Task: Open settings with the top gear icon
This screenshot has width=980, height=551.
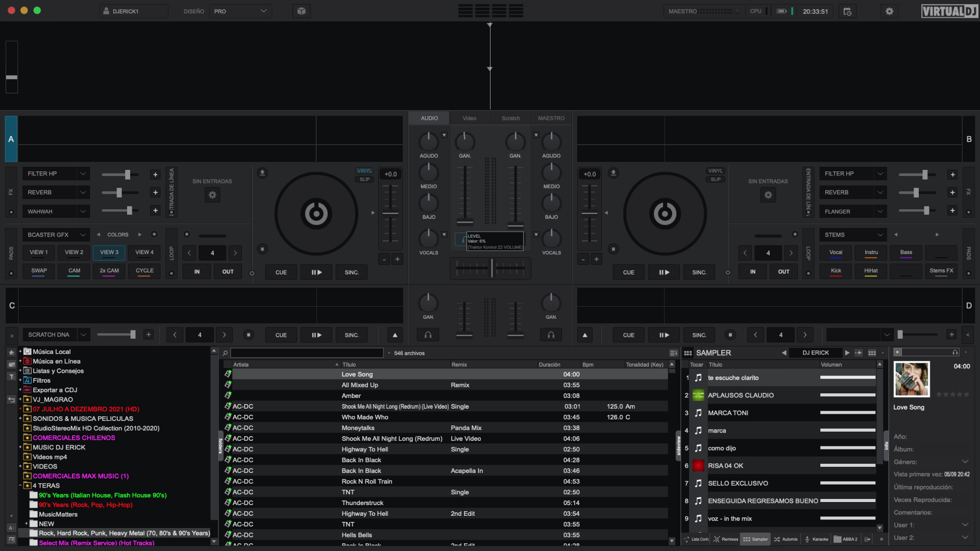Action: 889,11
